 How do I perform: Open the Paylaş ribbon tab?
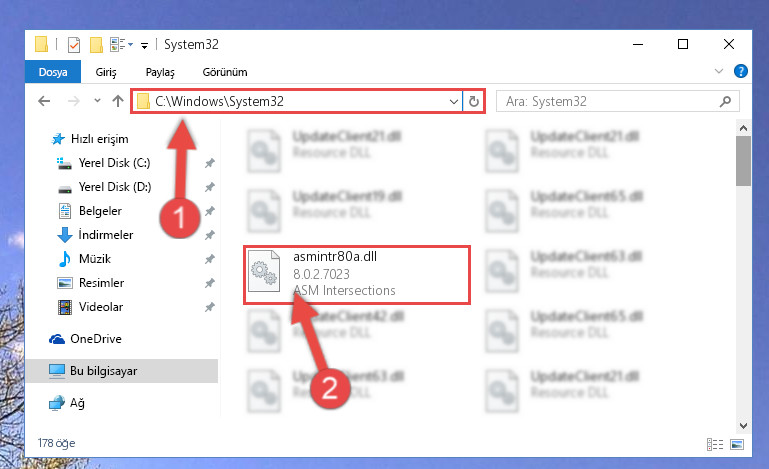[160, 72]
